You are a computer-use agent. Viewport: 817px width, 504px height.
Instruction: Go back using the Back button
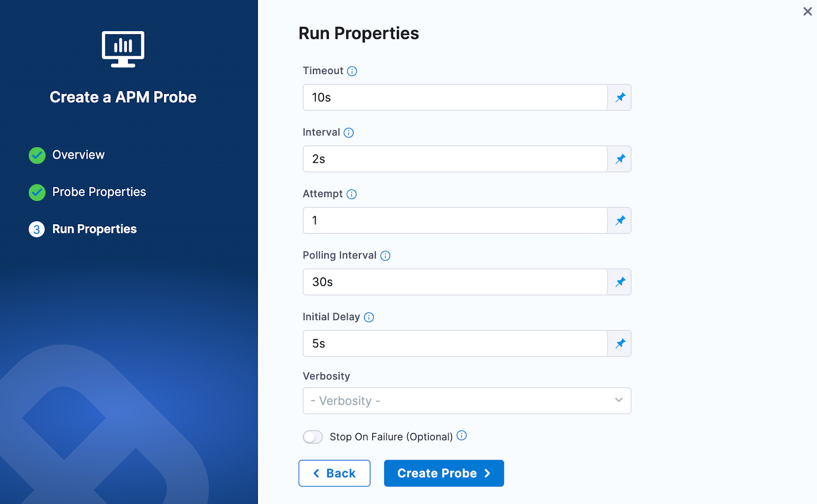[334, 473]
